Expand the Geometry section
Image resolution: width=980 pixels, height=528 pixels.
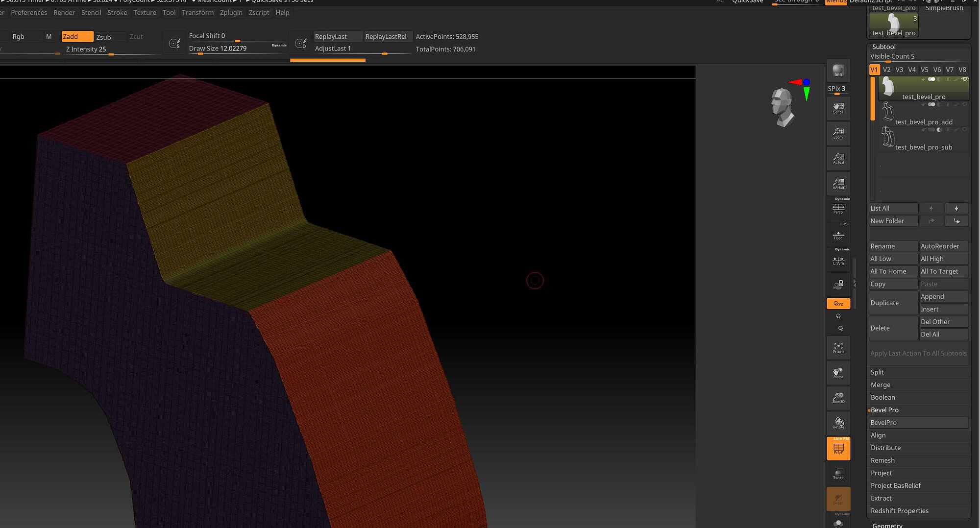coord(887,525)
